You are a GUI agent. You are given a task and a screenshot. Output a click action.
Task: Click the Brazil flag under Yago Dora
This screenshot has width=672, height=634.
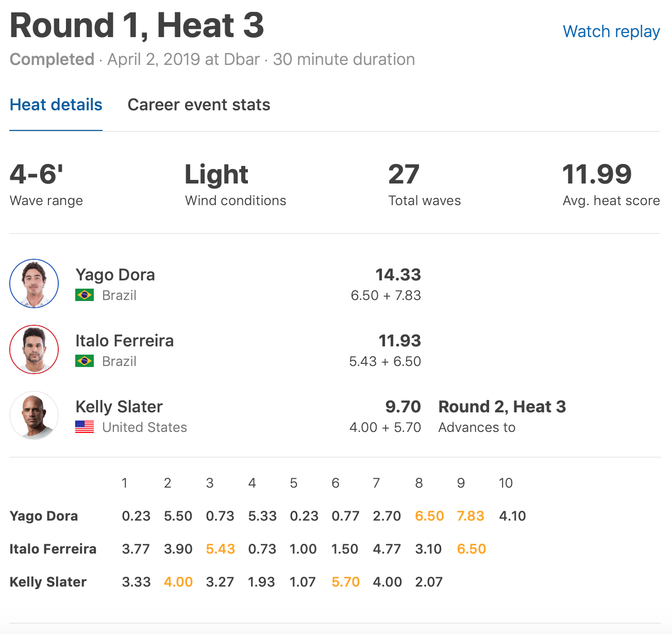85,295
